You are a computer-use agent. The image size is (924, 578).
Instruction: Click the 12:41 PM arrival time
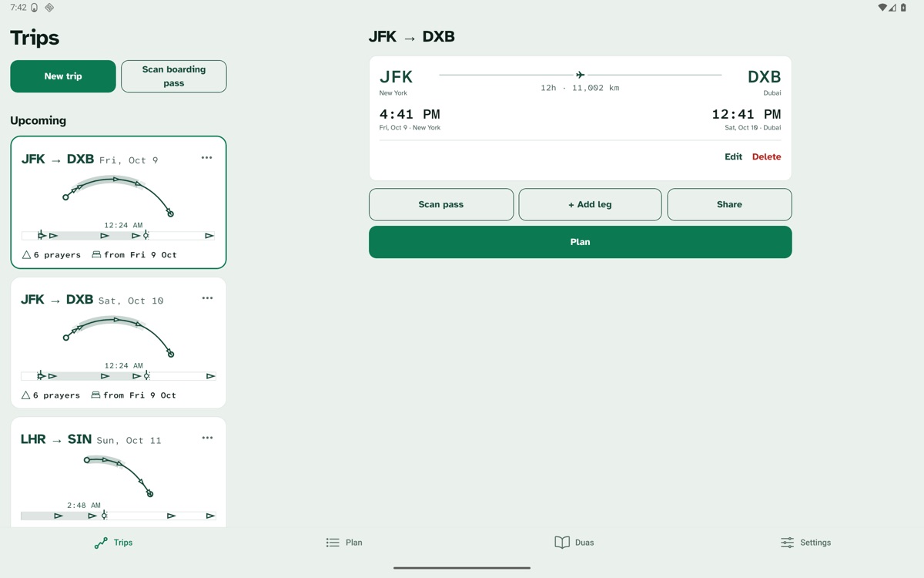click(746, 114)
